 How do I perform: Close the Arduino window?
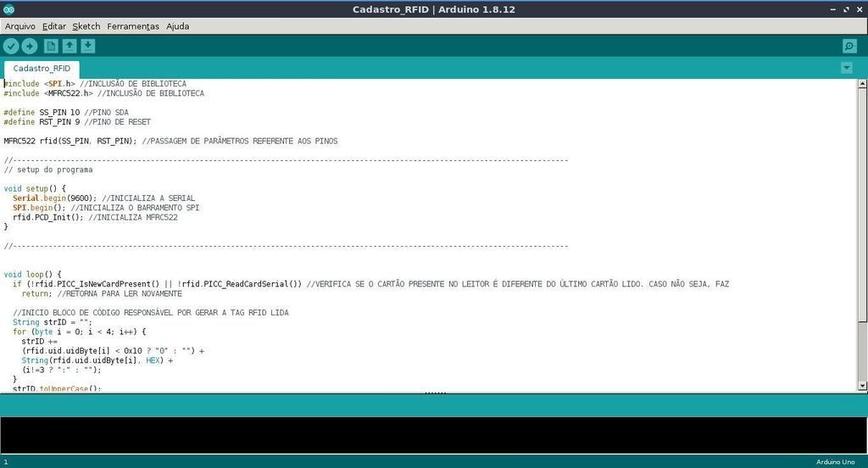click(860, 9)
